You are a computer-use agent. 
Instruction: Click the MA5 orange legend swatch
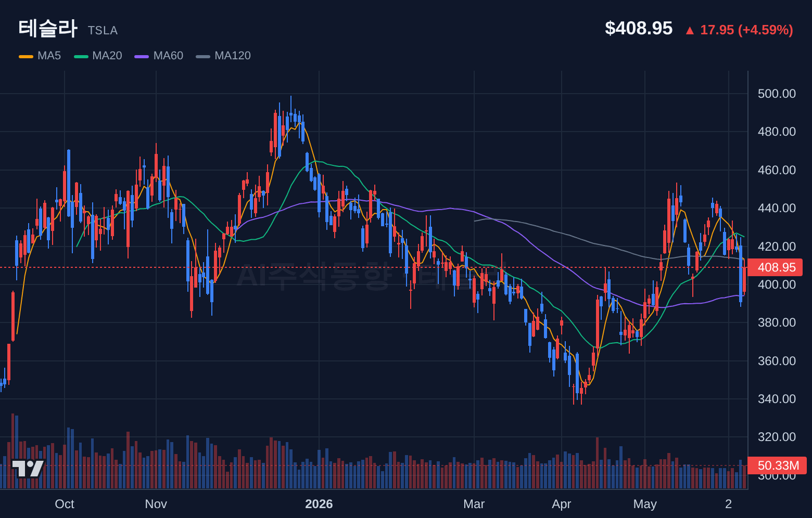pyautogui.click(x=26, y=56)
